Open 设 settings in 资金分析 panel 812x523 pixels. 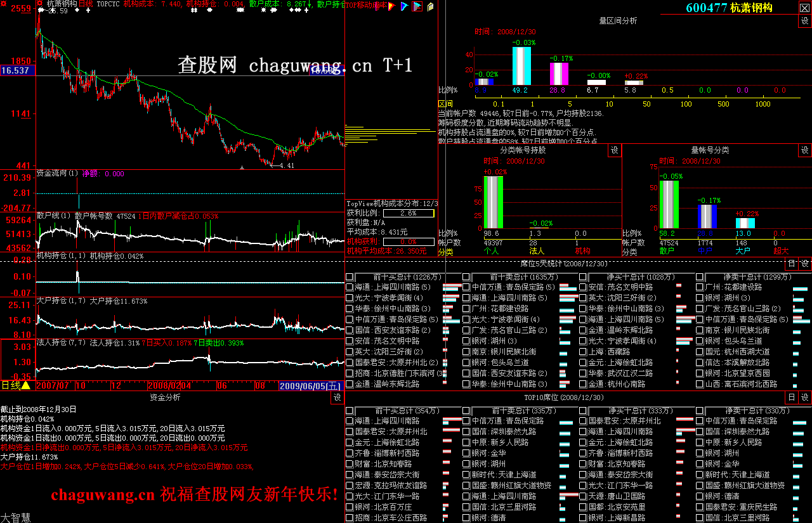point(336,397)
